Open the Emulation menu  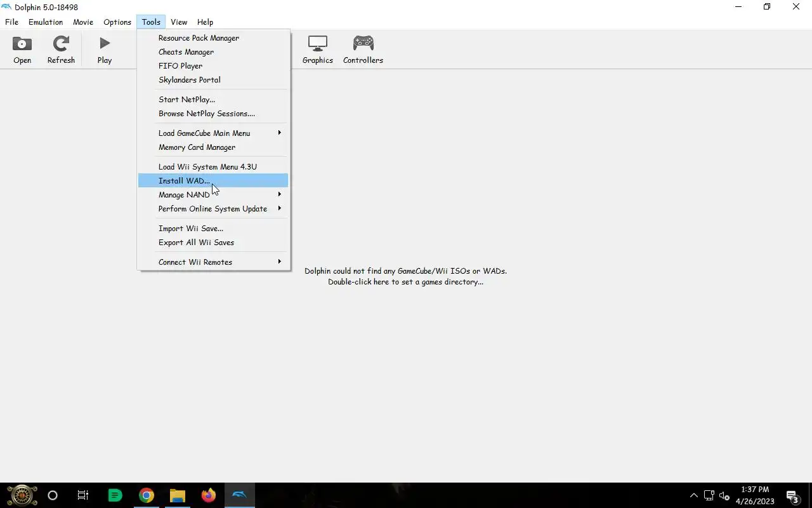[x=46, y=22]
